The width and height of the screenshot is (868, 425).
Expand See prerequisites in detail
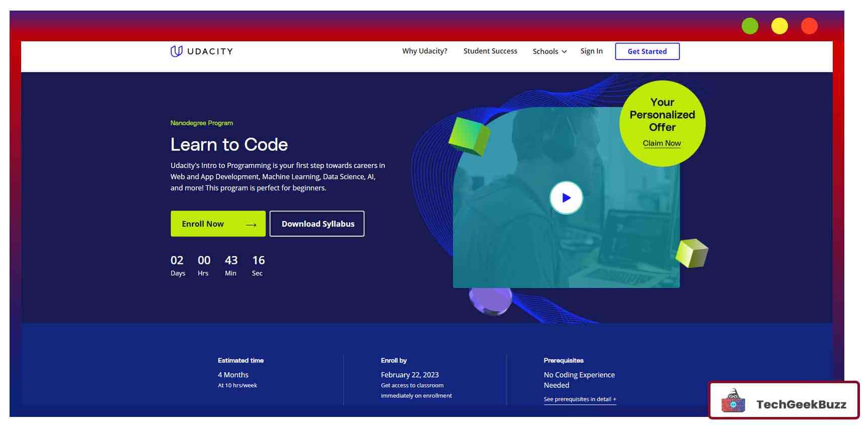click(x=580, y=399)
